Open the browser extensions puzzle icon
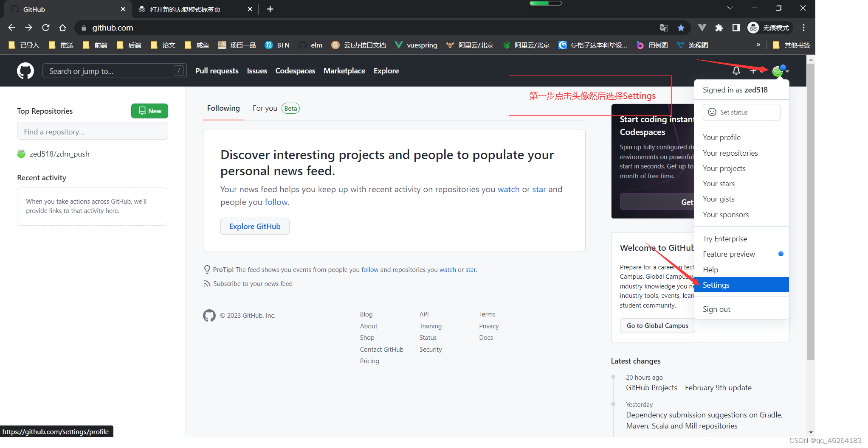The width and height of the screenshot is (868, 448). point(719,28)
